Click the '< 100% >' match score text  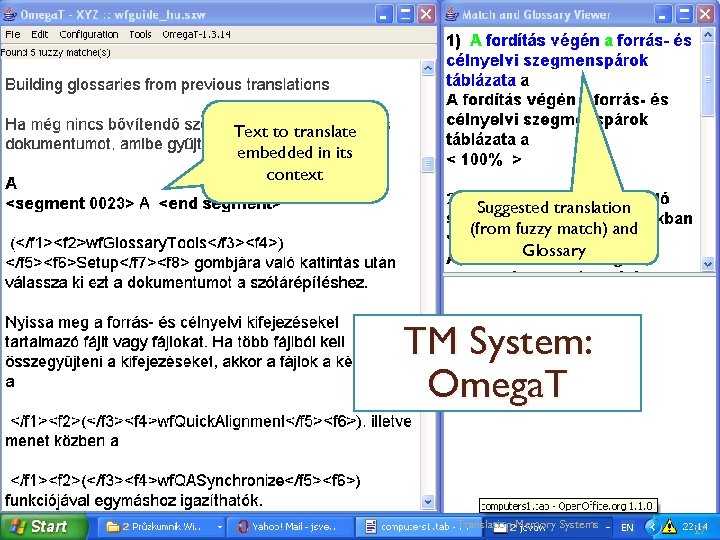click(484, 160)
